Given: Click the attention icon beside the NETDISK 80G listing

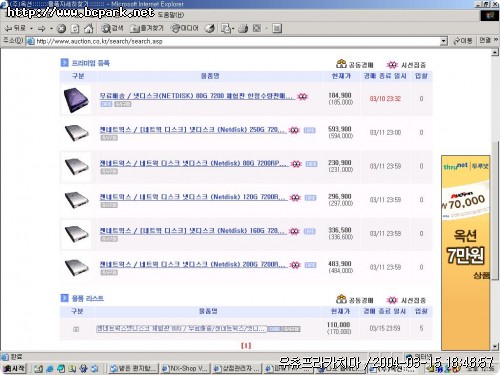Looking at the screenshot, I should pyautogui.click(x=303, y=97).
